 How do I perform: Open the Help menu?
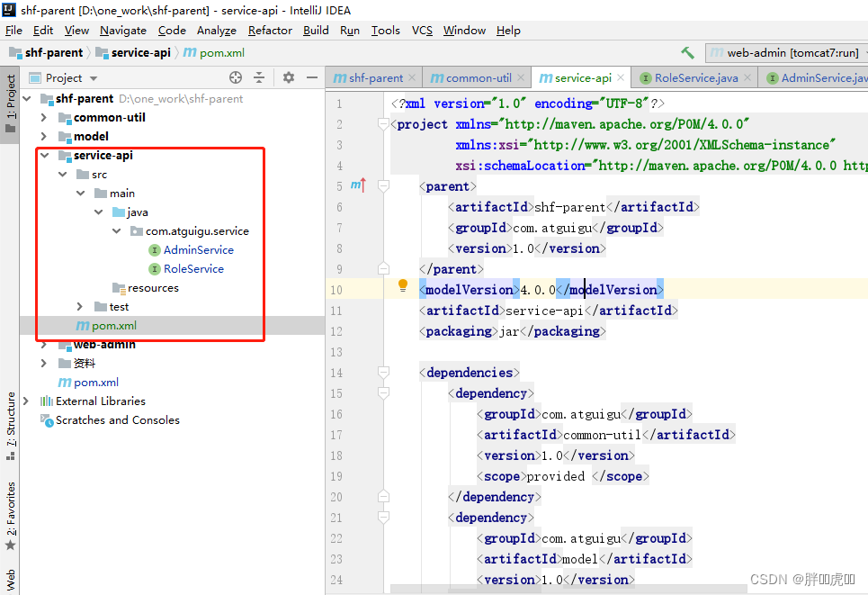point(508,31)
